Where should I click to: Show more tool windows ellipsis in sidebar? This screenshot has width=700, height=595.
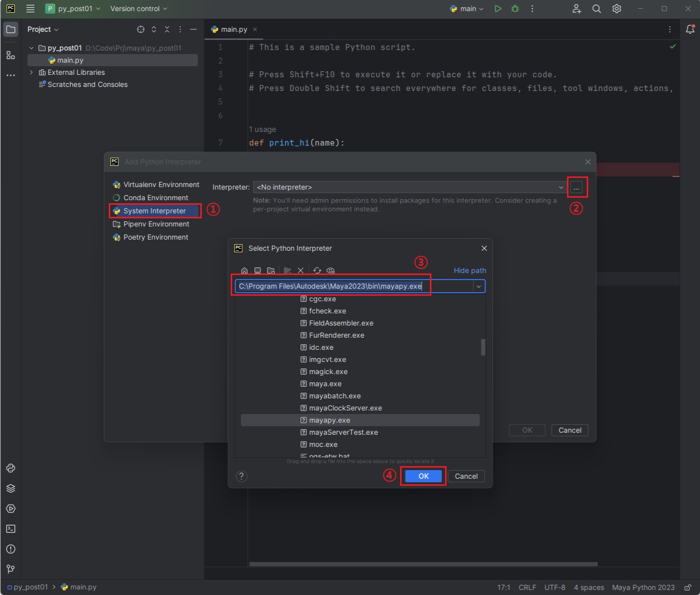[11, 75]
